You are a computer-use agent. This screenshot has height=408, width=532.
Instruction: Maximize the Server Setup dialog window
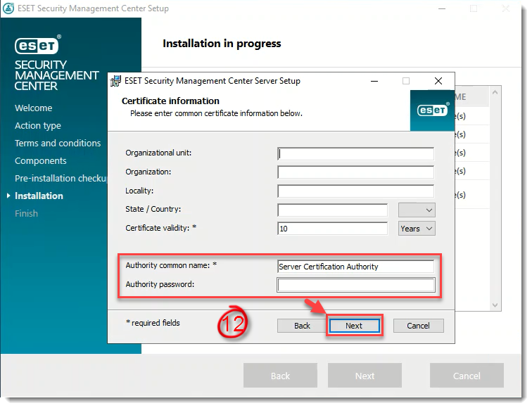coord(406,81)
